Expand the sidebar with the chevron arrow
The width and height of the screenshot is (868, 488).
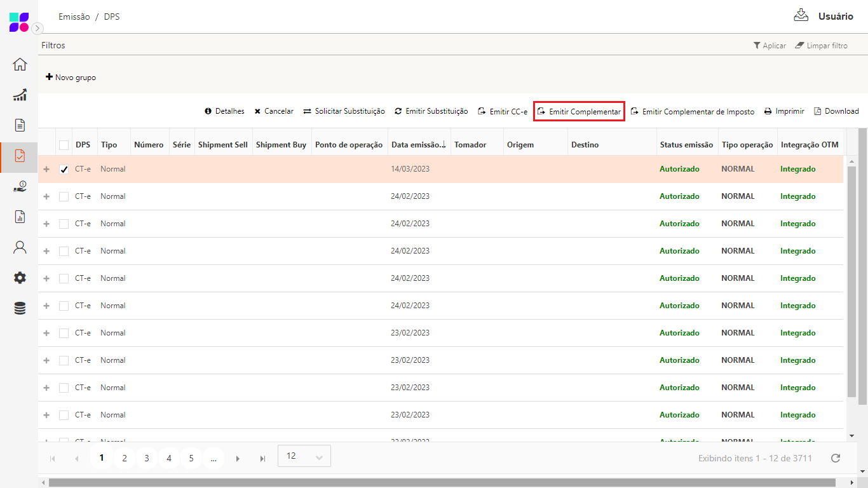37,28
